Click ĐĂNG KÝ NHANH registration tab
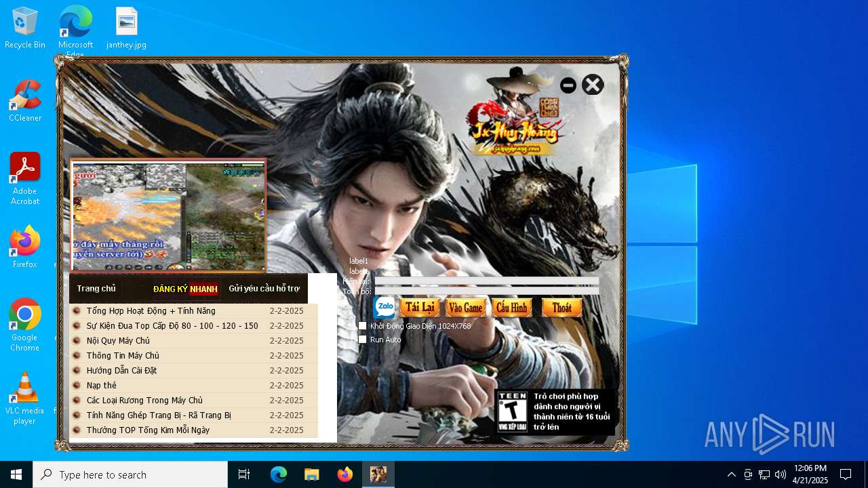 (x=185, y=289)
